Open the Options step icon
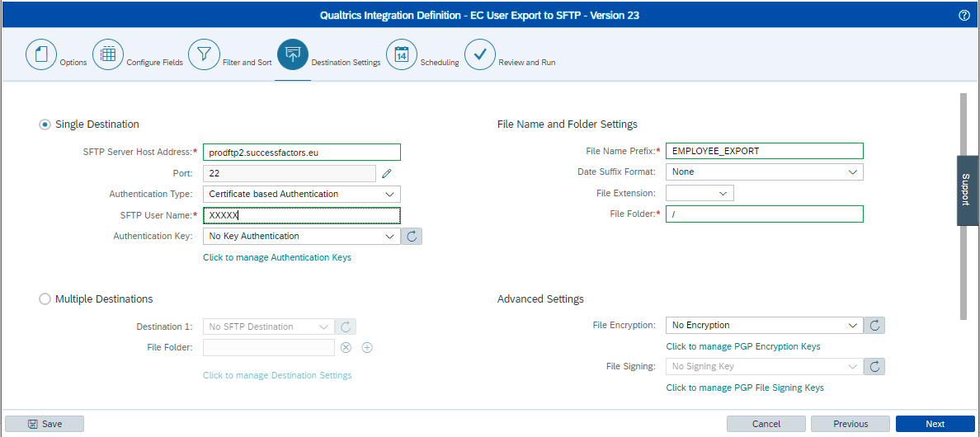The height and width of the screenshot is (437, 980). pos(41,54)
